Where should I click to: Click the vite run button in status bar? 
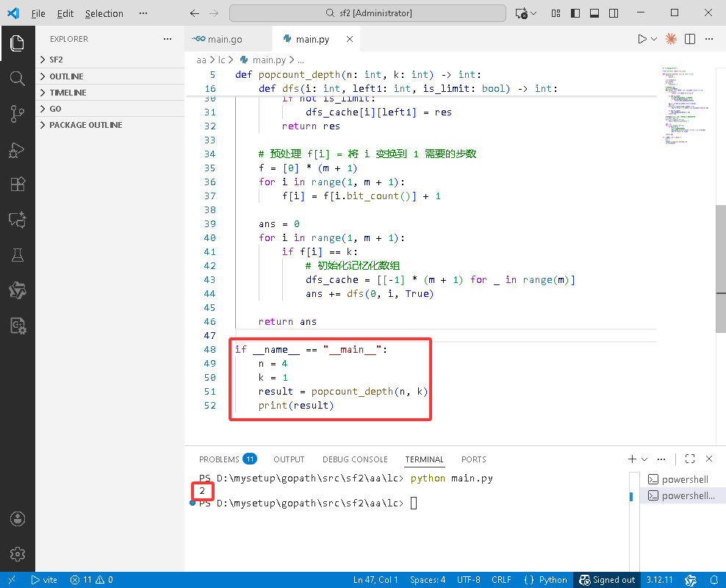[44, 580]
